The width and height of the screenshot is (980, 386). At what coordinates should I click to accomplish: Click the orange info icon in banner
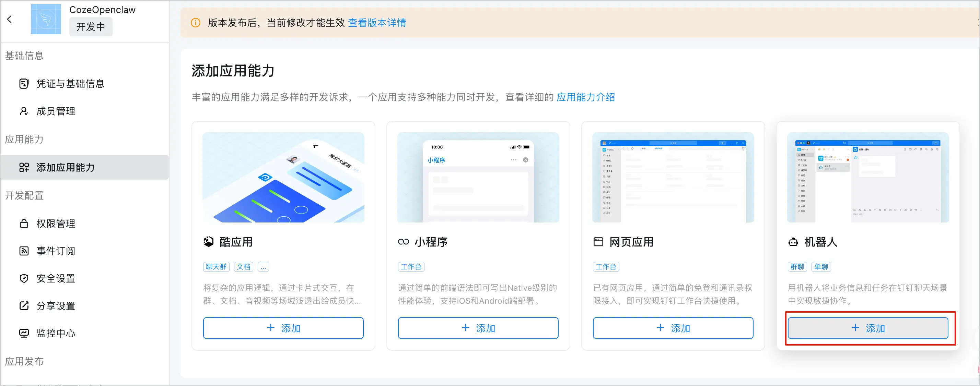click(196, 23)
